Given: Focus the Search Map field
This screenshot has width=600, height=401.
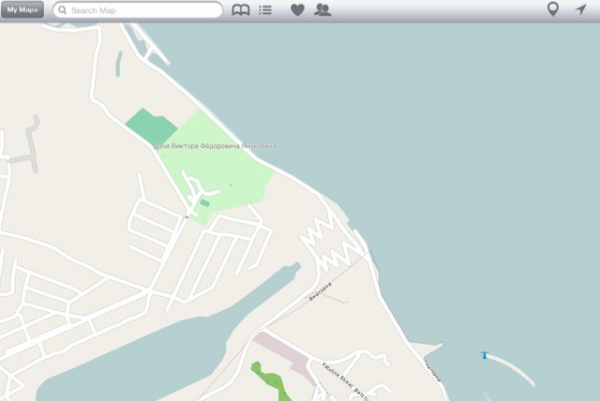Looking at the screenshot, I should point(138,10).
